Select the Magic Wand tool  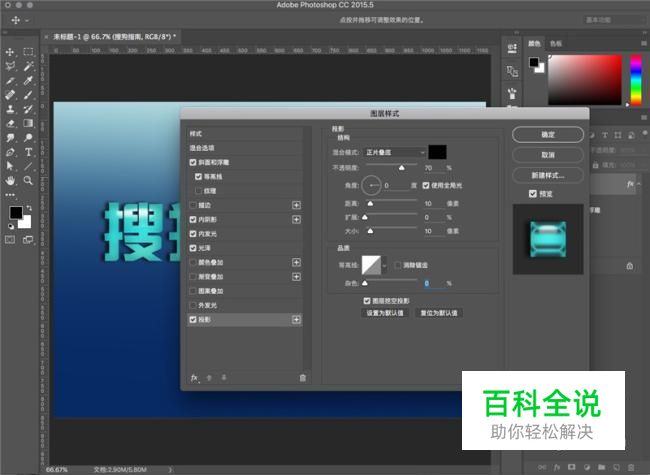click(x=28, y=66)
